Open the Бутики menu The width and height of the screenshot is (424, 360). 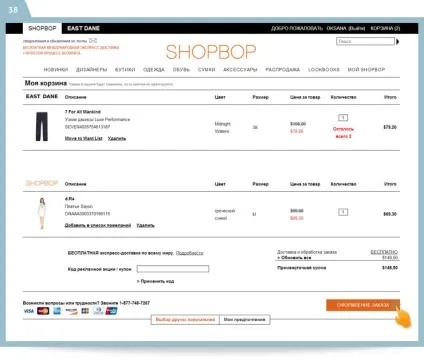(125, 70)
